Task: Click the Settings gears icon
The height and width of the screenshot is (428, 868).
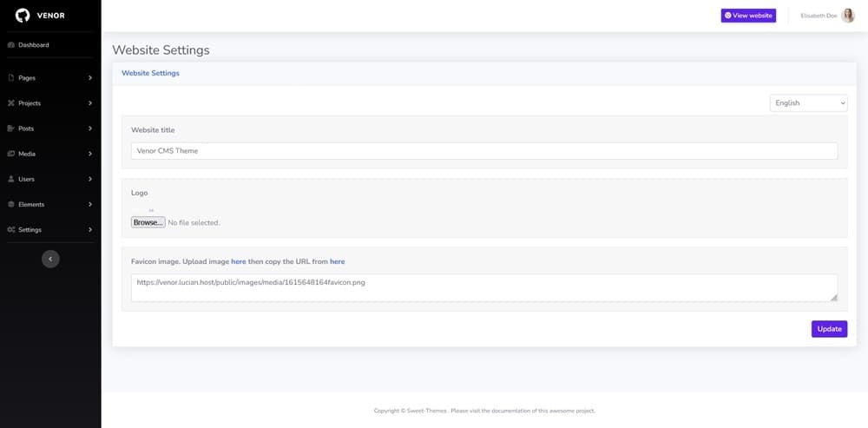Action: pyautogui.click(x=10, y=230)
